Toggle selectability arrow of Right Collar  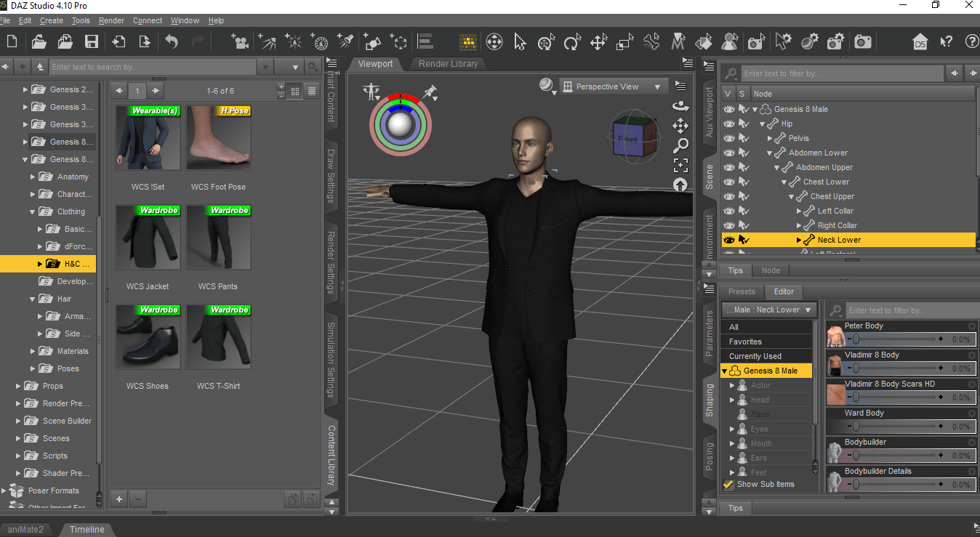pyautogui.click(x=743, y=225)
